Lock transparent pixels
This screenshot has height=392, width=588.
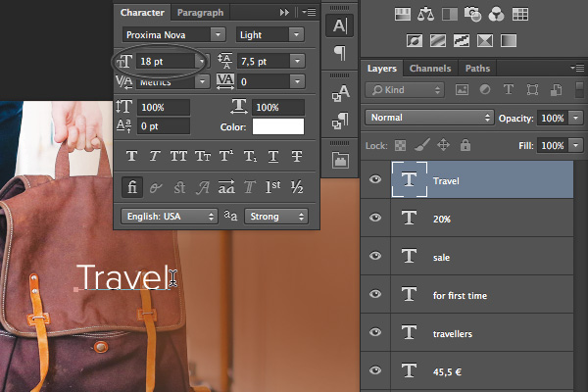(x=400, y=146)
